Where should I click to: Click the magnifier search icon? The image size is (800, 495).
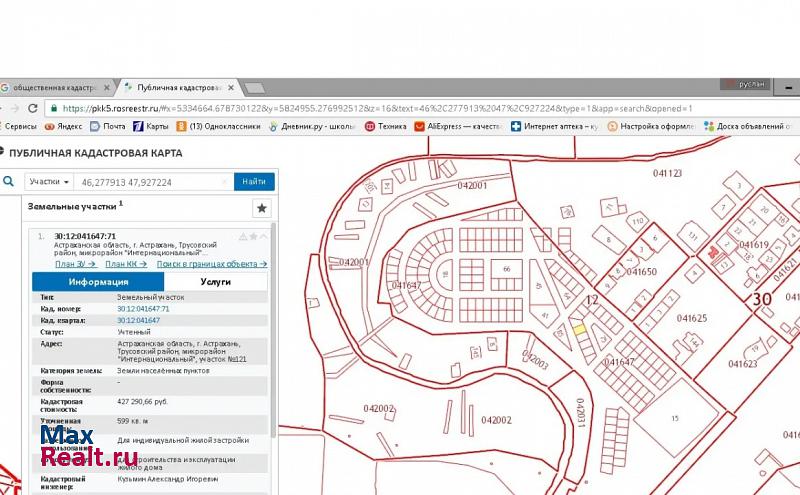point(8,182)
